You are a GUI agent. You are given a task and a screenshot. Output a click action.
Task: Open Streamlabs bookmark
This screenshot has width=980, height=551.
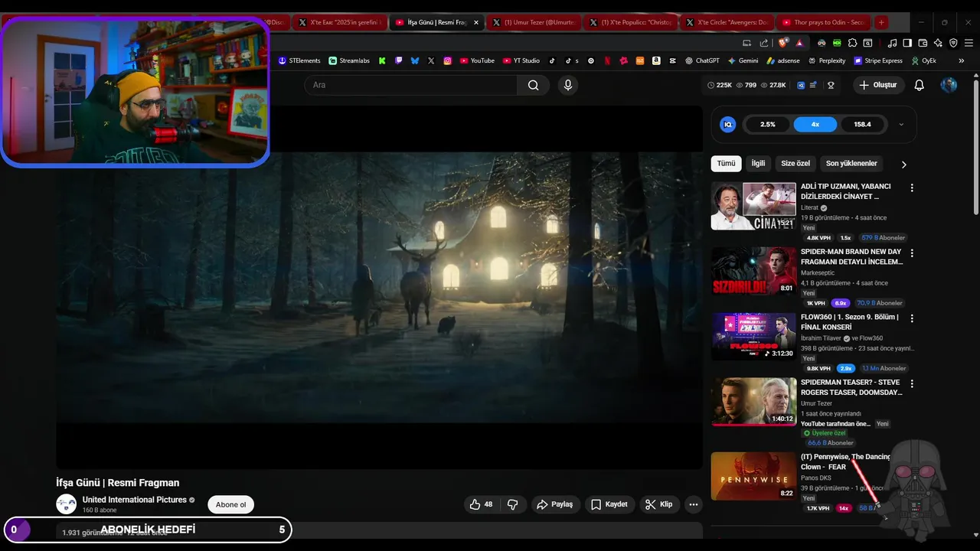[349, 60]
